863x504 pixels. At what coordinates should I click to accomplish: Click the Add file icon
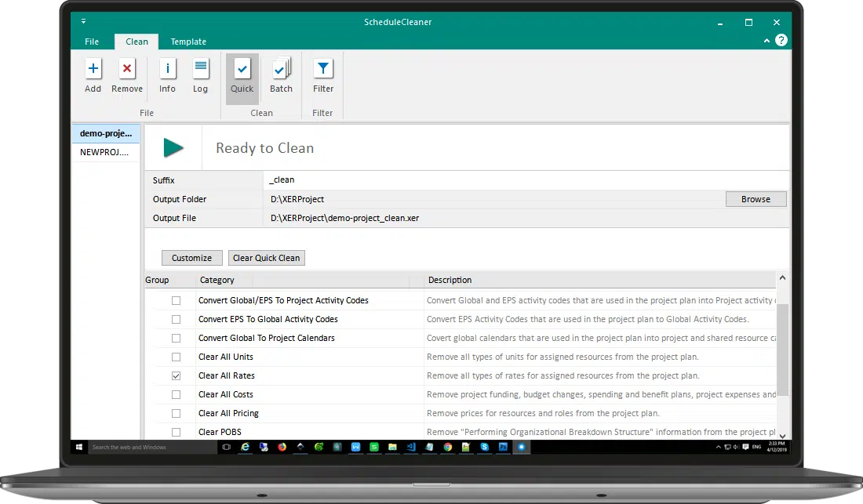click(x=93, y=74)
